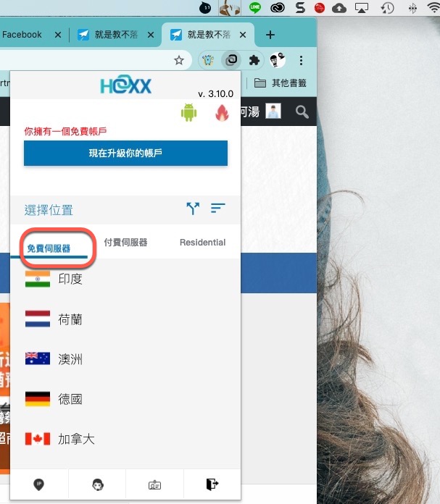The width and height of the screenshot is (440, 504).
Task: Select the Residential tab
Action: 202,243
